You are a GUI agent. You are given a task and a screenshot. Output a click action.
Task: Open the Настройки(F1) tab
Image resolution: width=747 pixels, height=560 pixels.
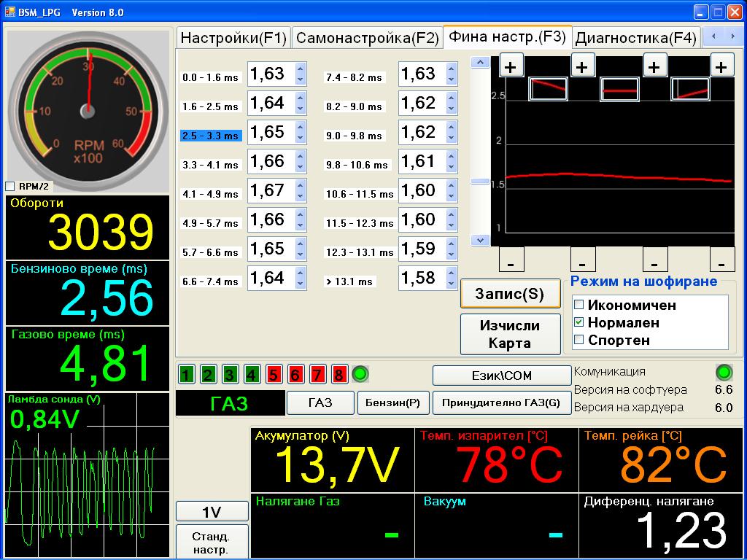point(233,38)
